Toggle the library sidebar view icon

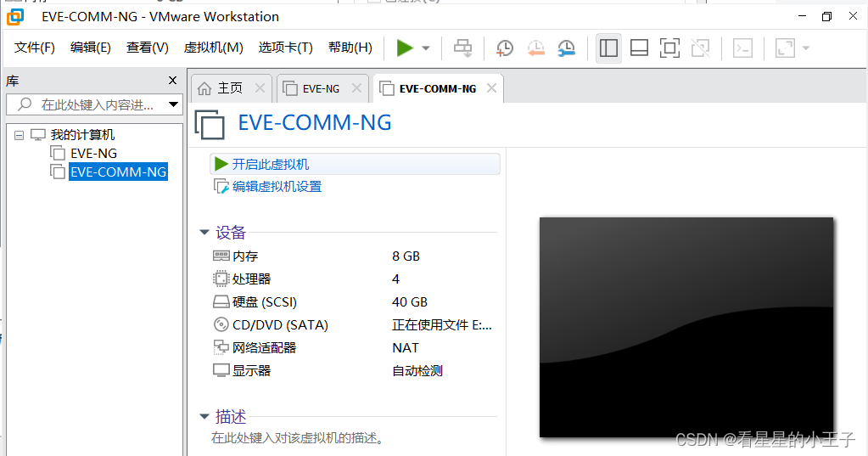(x=608, y=48)
